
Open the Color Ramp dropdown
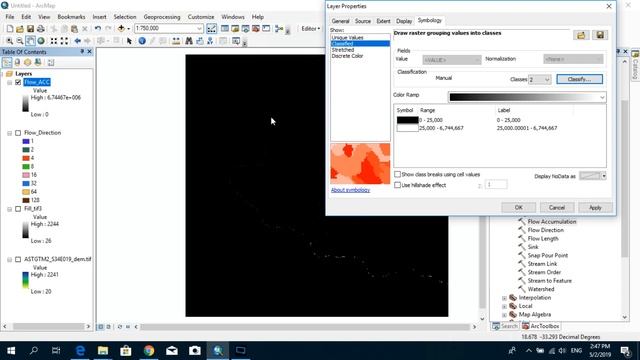coord(602,97)
